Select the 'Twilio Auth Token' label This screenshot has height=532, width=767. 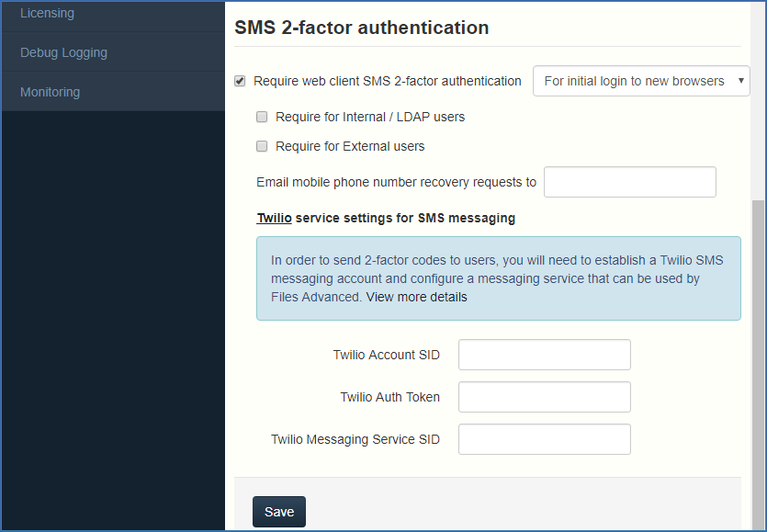coord(389,397)
